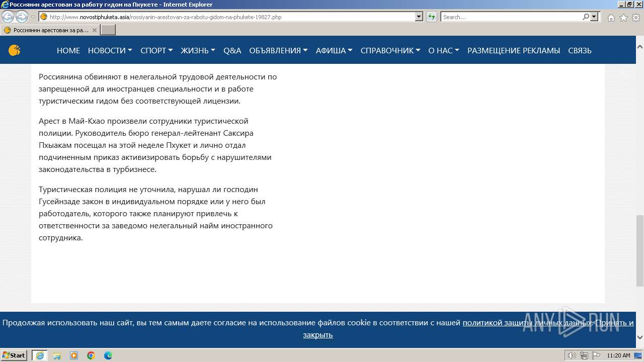Viewport: 644px width, 362px height.
Task: Open the СВЯЗЬ menu link
Action: click(580, 50)
